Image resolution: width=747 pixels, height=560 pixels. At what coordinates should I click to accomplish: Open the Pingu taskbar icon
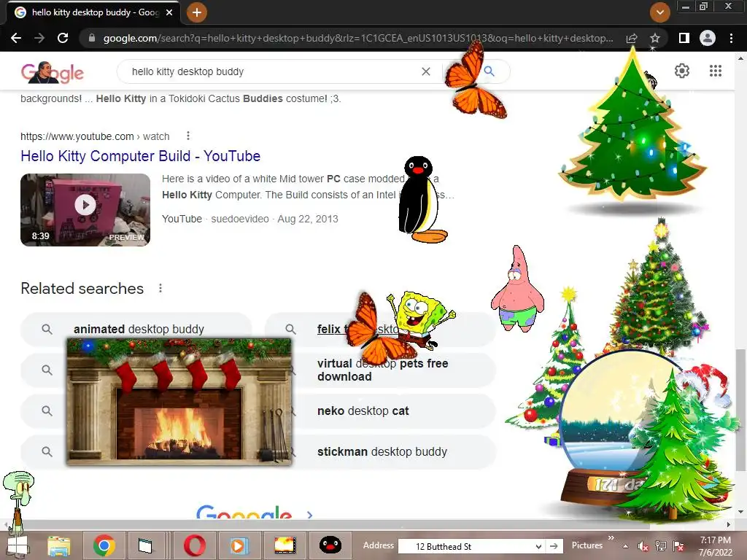point(330,545)
